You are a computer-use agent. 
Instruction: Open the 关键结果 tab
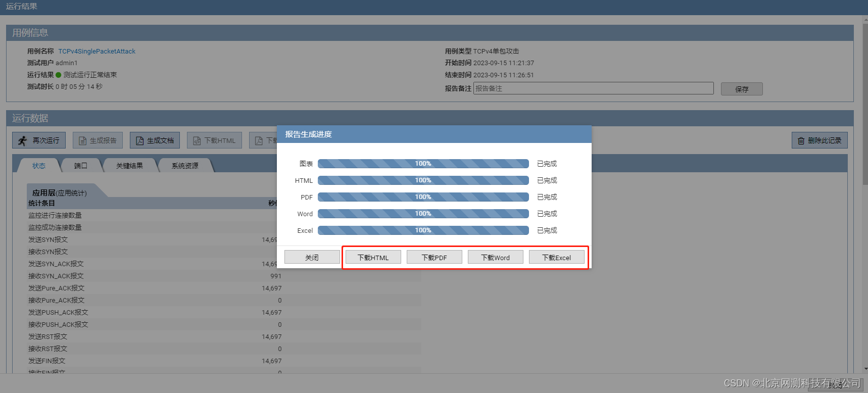point(129,166)
